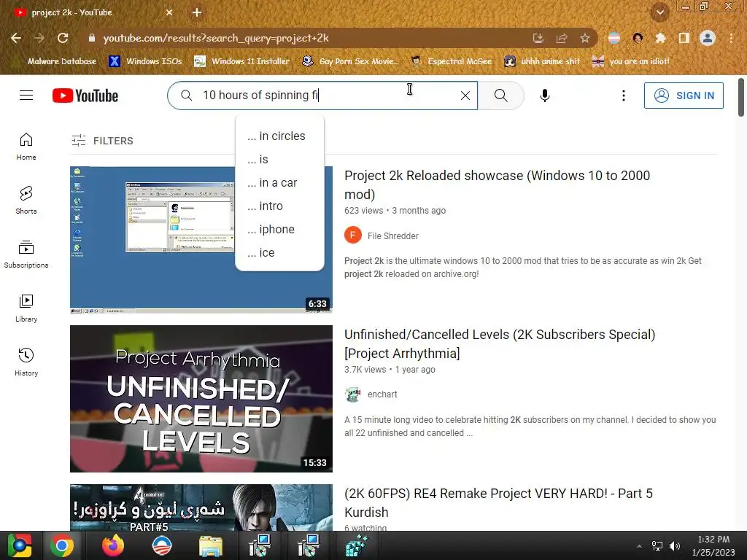This screenshot has height=560, width=747.
Task: Click the RE4 Remake Kurdish video thumbnail
Action: [x=201, y=507]
